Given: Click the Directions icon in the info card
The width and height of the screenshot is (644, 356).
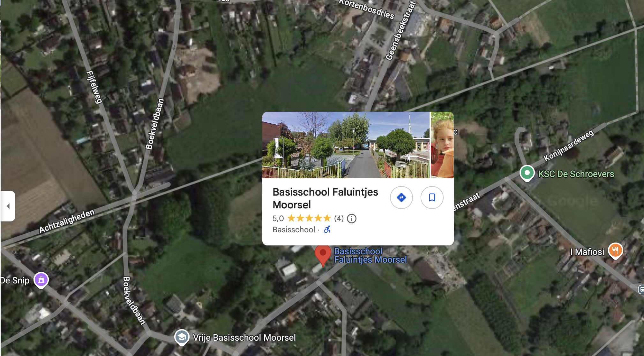Looking at the screenshot, I should coord(401,197).
